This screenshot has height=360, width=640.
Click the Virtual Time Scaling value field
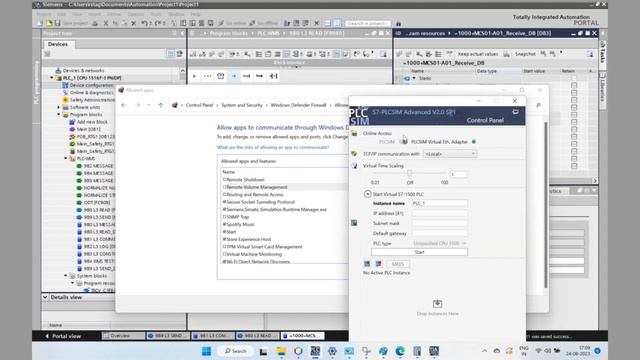458,174
